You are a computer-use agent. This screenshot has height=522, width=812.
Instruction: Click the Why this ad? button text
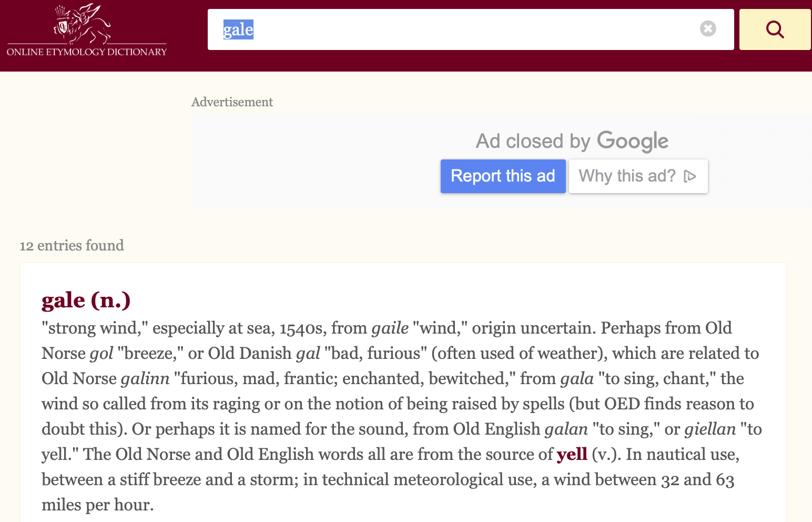pyautogui.click(x=627, y=176)
